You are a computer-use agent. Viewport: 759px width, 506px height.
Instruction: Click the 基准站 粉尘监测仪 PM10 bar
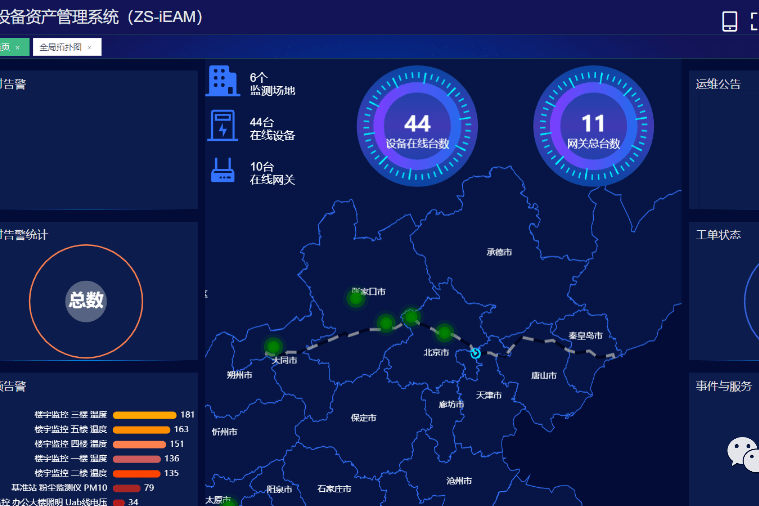point(126,488)
